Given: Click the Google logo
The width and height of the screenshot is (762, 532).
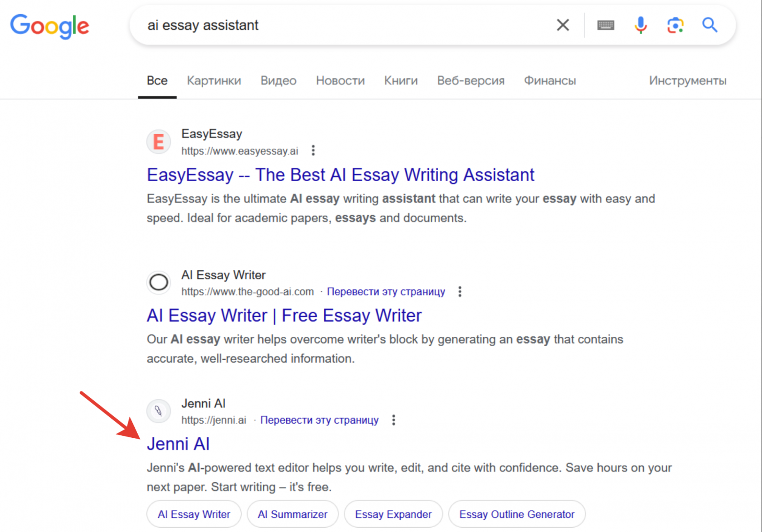Looking at the screenshot, I should tap(49, 26).
